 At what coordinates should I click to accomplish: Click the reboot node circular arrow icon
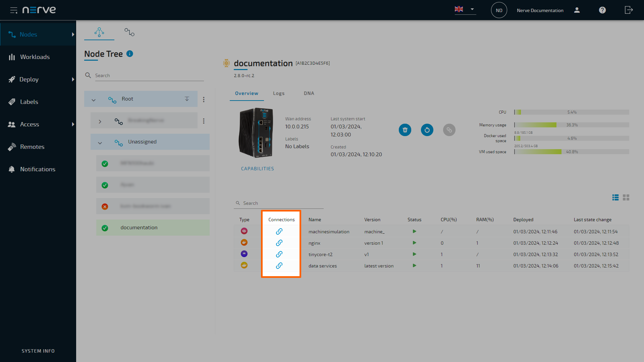pos(427,130)
